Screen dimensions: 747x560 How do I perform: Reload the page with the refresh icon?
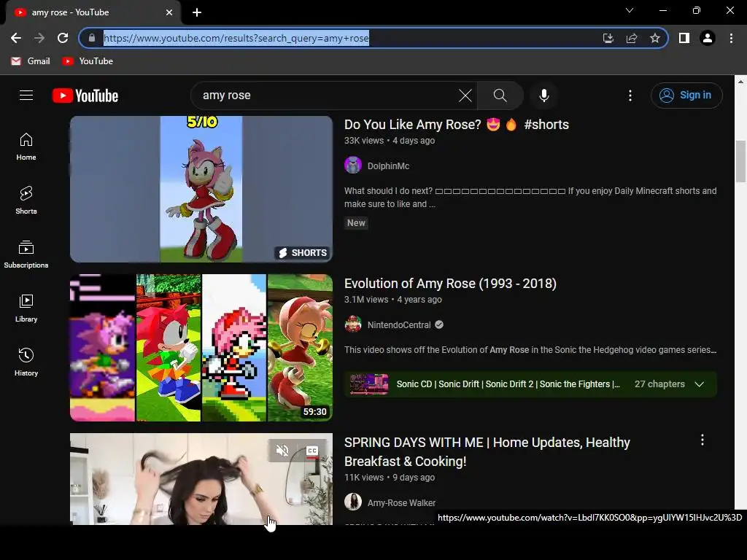(63, 38)
